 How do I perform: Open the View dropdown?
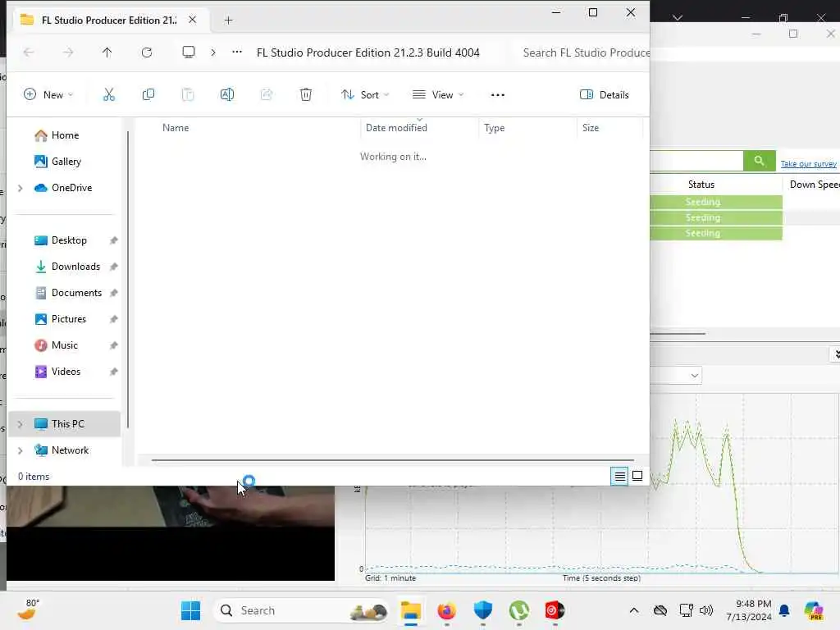[438, 95]
